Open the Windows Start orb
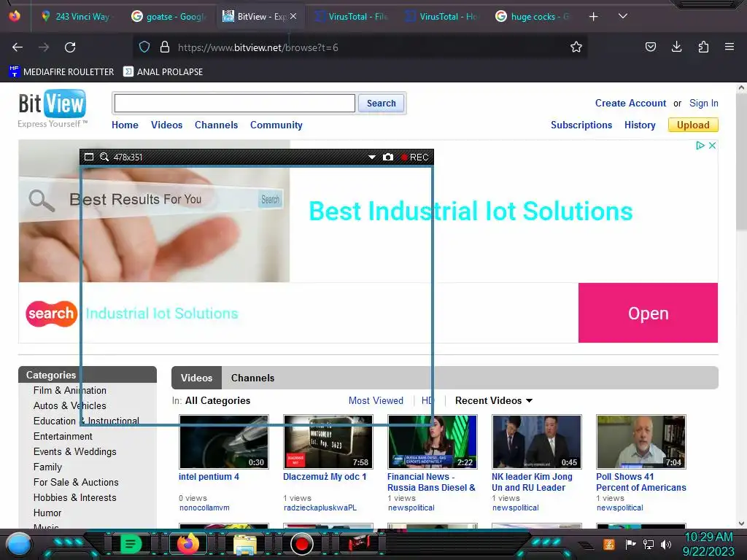This screenshot has width=747, height=560. [x=20, y=544]
